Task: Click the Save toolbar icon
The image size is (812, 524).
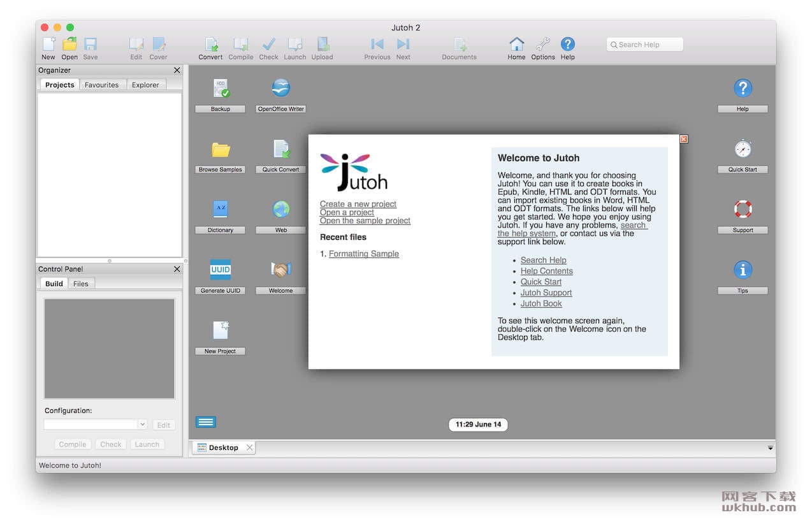Action: (x=91, y=44)
